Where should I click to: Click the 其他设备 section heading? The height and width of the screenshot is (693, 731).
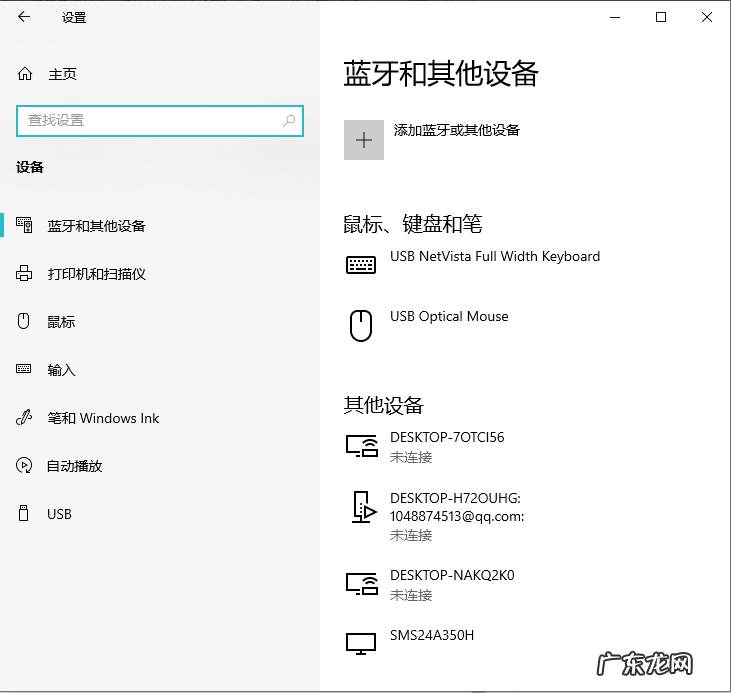point(383,405)
